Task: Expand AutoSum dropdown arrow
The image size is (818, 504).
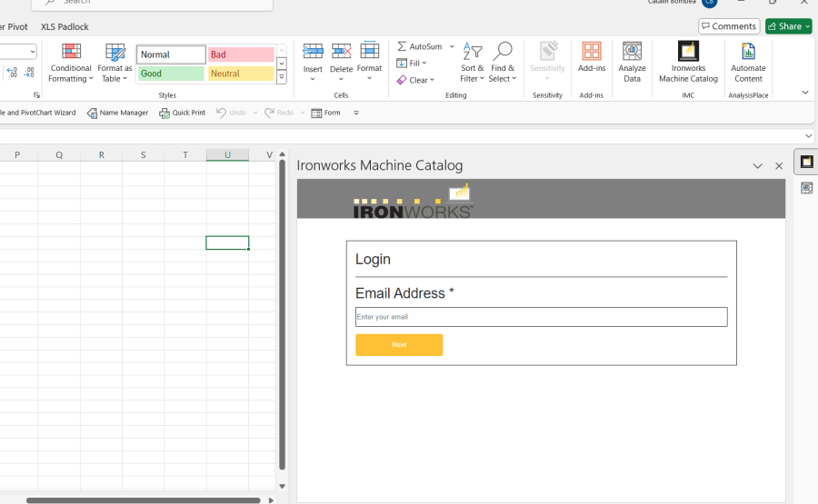Action: 452,46
